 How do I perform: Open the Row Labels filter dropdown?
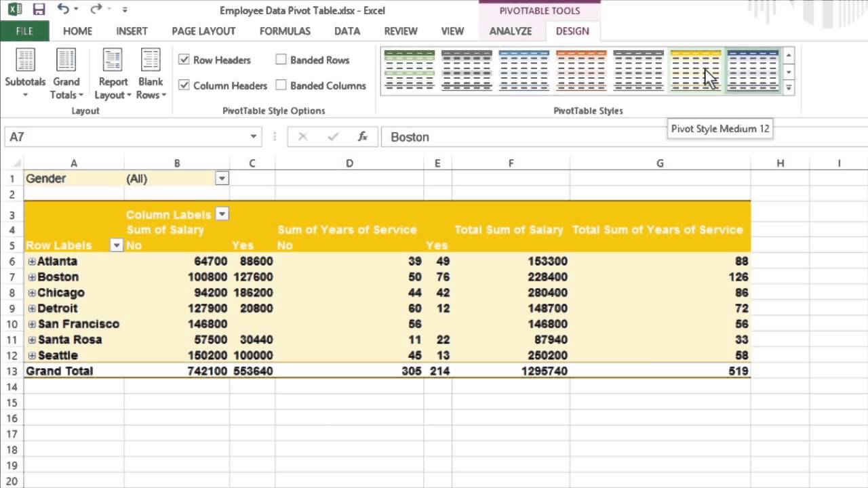(x=116, y=245)
